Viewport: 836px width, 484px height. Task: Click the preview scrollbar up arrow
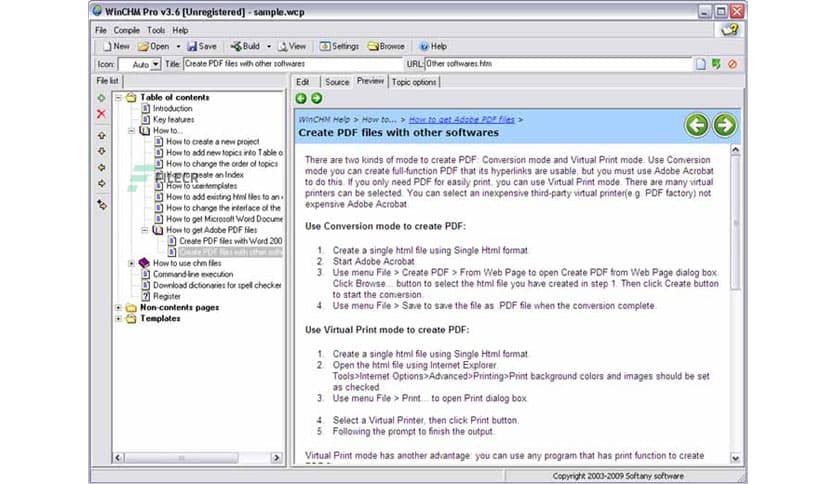pos(735,150)
